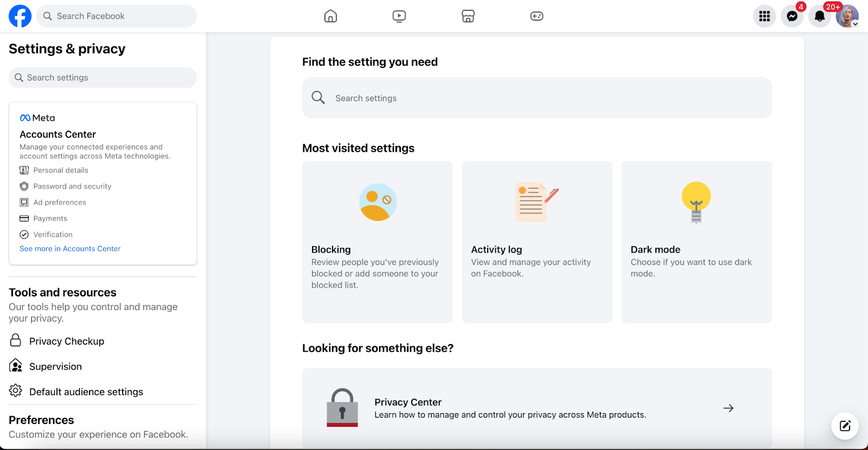This screenshot has width=868, height=450.
Task: Click sidebar Search settings field
Action: 103,78
